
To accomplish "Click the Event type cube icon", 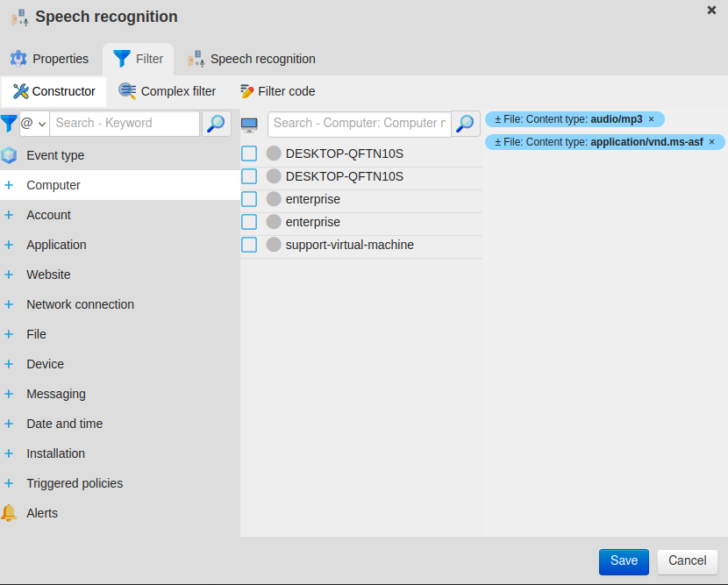I will click(x=9, y=155).
